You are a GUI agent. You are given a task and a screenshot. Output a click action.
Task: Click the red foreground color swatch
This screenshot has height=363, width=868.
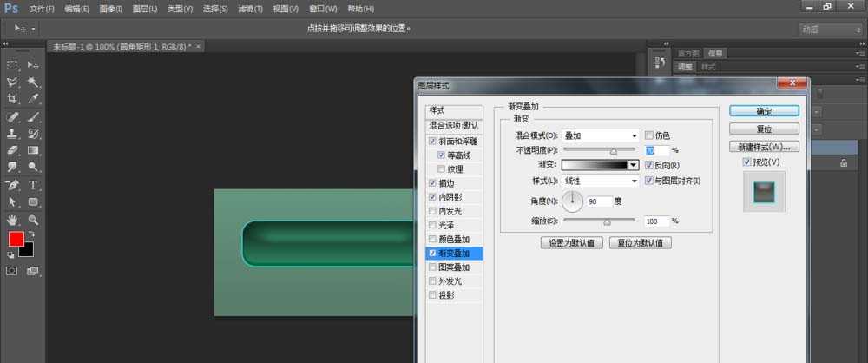pyautogui.click(x=15, y=239)
